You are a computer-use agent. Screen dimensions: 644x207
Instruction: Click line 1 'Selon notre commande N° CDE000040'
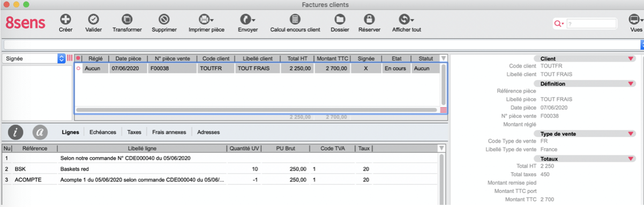(125, 158)
